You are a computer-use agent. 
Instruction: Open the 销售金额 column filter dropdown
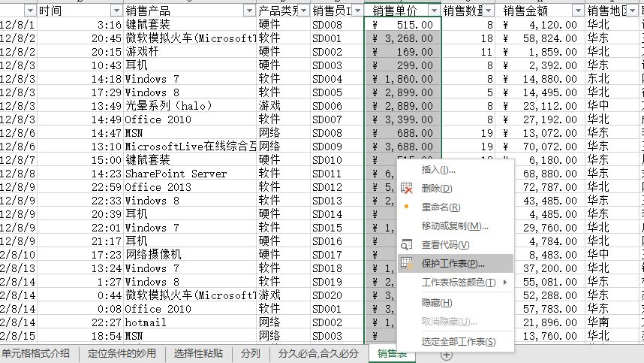[x=578, y=11]
